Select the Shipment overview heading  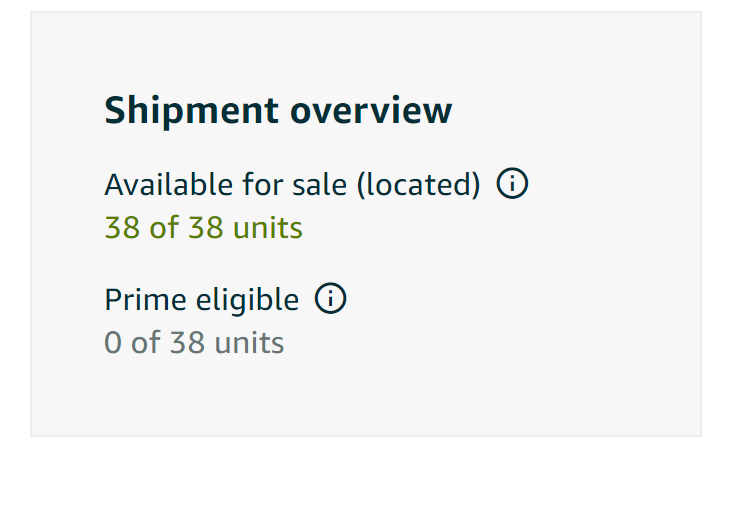tap(278, 111)
